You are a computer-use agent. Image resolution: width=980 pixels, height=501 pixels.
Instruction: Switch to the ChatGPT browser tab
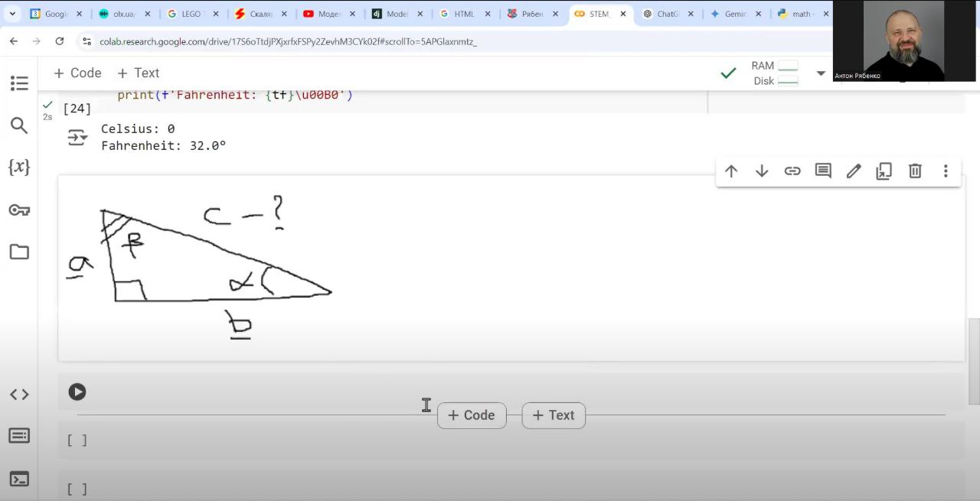tap(665, 14)
